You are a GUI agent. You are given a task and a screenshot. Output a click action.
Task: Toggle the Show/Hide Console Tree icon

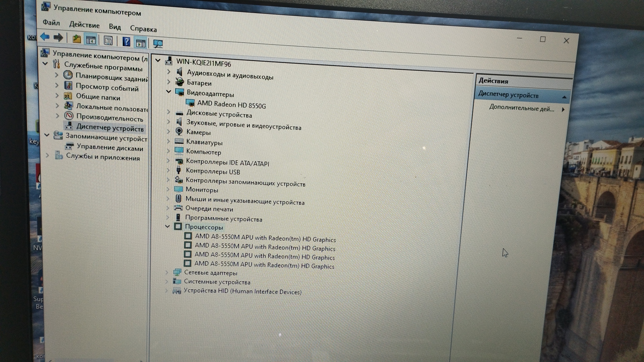pos(91,40)
